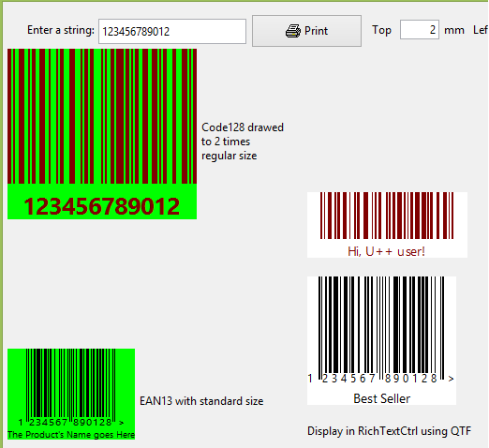
Task: Click 'Code128 drawed to 2 times regular size' text
Action: point(243,142)
